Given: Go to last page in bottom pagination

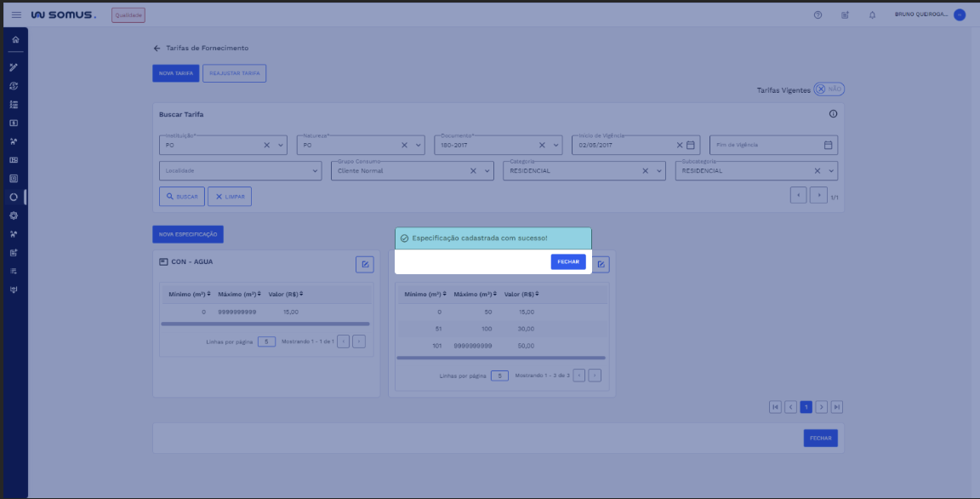Looking at the screenshot, I should tap(837, 407).
